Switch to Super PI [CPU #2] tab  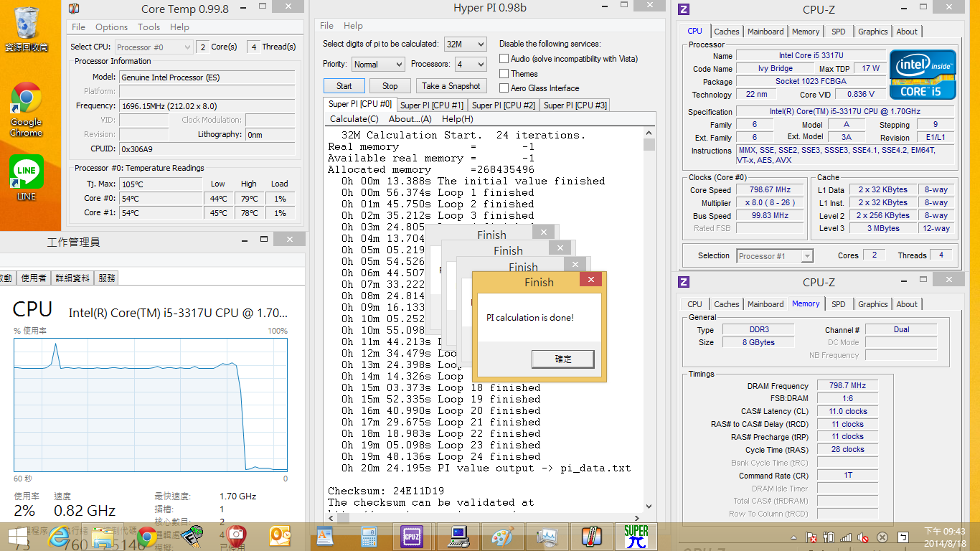coord(504,105)
